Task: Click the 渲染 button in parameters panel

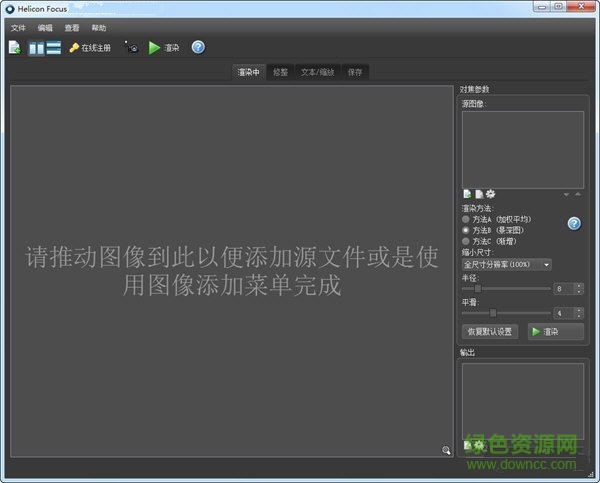Action: [x=555, y=331]
